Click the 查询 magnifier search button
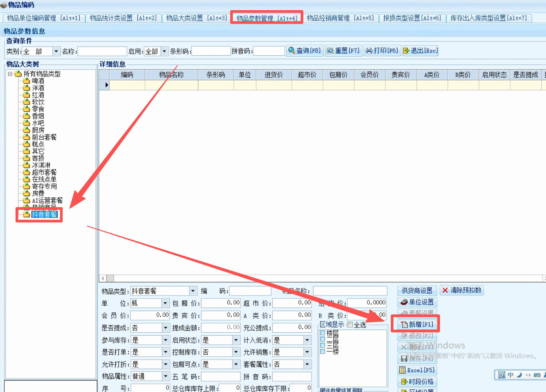The image size is (546, 392). [x=305, y=51]
